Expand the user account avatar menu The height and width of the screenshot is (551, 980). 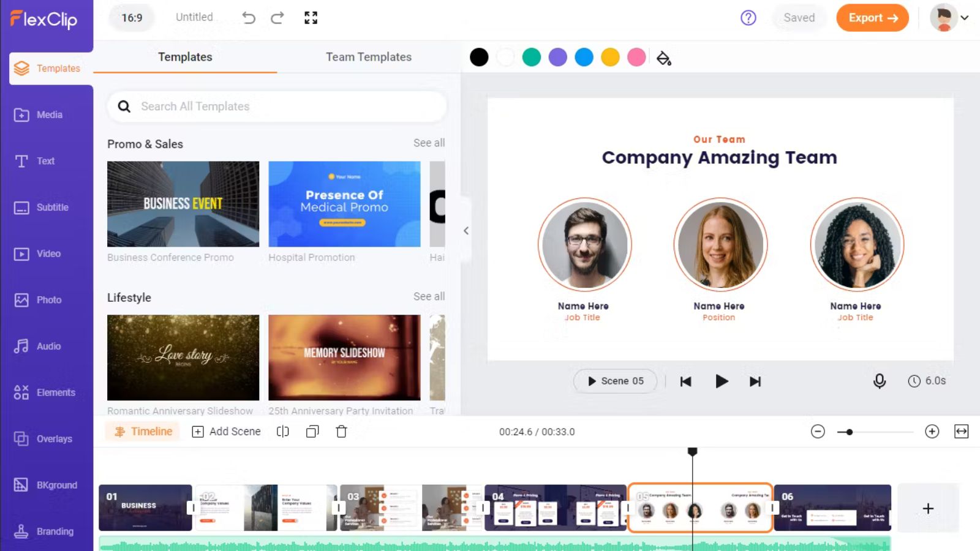949,18
